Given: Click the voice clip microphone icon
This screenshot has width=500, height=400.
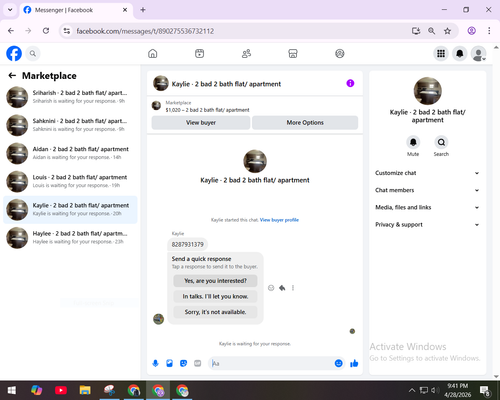Looking at the screenshot, I should [155, 363].
